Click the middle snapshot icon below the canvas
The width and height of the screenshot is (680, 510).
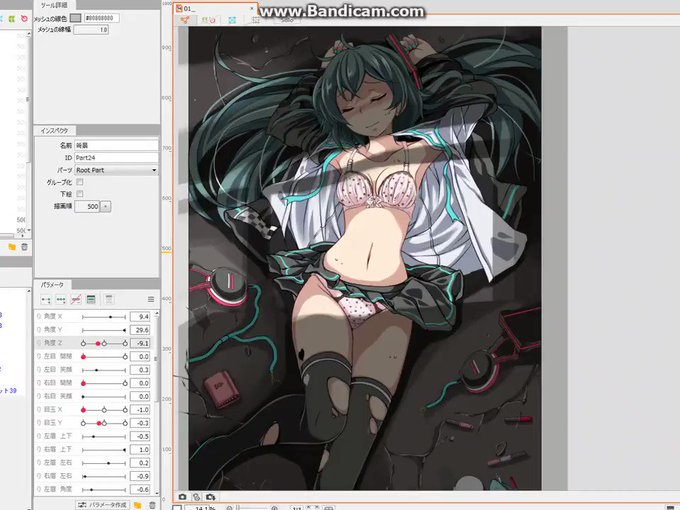coord(196,497)
